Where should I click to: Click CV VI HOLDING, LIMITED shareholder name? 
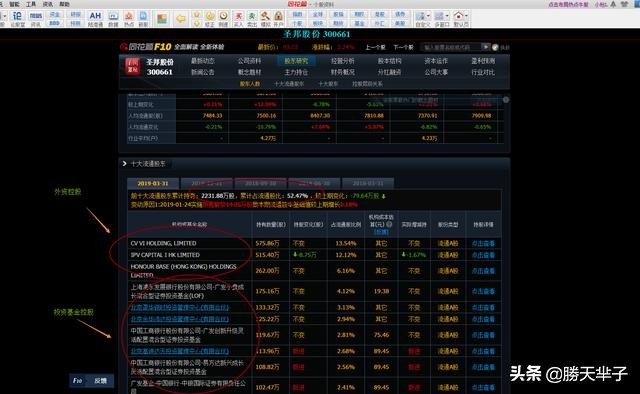point(163,243)
